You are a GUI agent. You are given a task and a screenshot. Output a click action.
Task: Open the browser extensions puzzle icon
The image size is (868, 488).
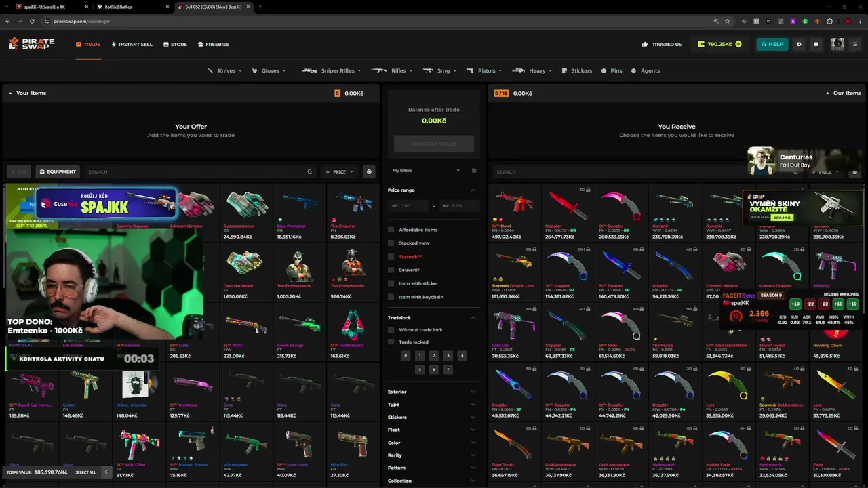(x=829, y=21)
